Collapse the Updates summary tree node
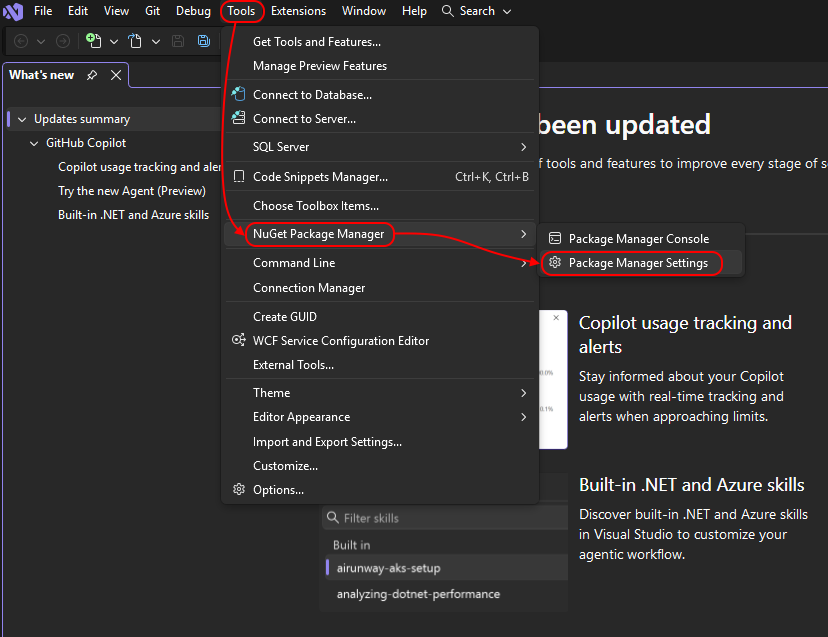Screen dimensions: 828x637 22,119
